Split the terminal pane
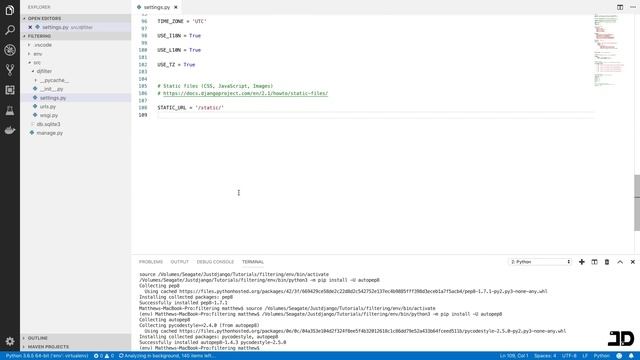 click(594, 262)
